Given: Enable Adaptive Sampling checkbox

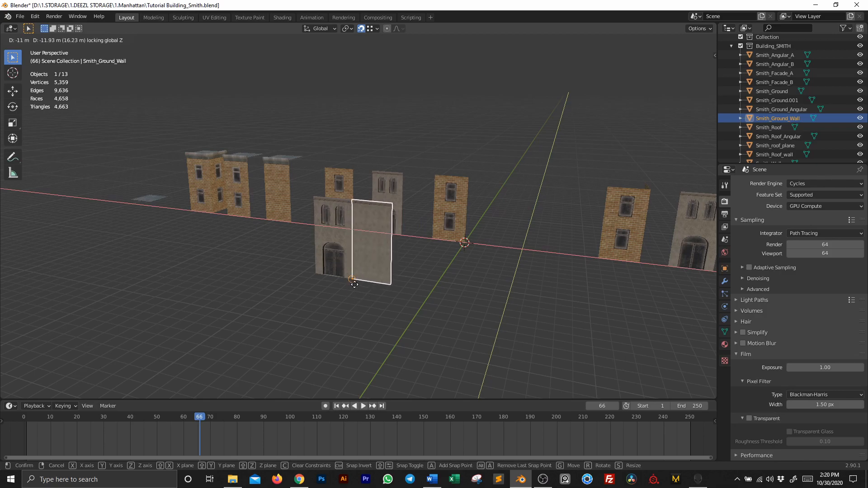Looking at the screenshot, I should coord(749,267).
